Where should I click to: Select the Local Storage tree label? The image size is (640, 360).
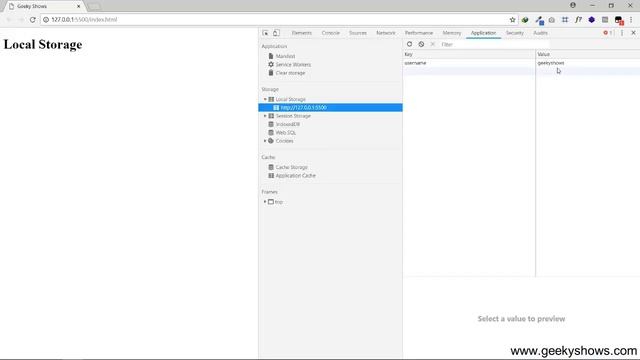click(291, 99)
